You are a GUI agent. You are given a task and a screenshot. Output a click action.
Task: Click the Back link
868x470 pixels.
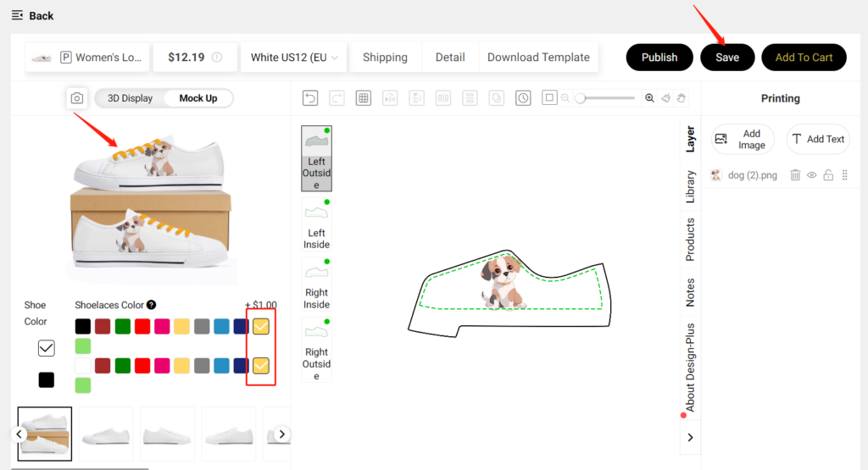click(x=41, y=15)
